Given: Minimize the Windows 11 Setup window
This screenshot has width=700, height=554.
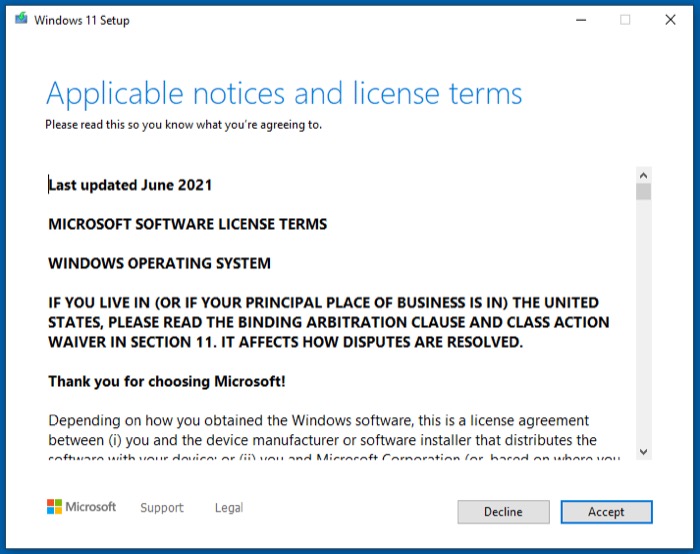Looking at the screenshot, I should point(580,20).
